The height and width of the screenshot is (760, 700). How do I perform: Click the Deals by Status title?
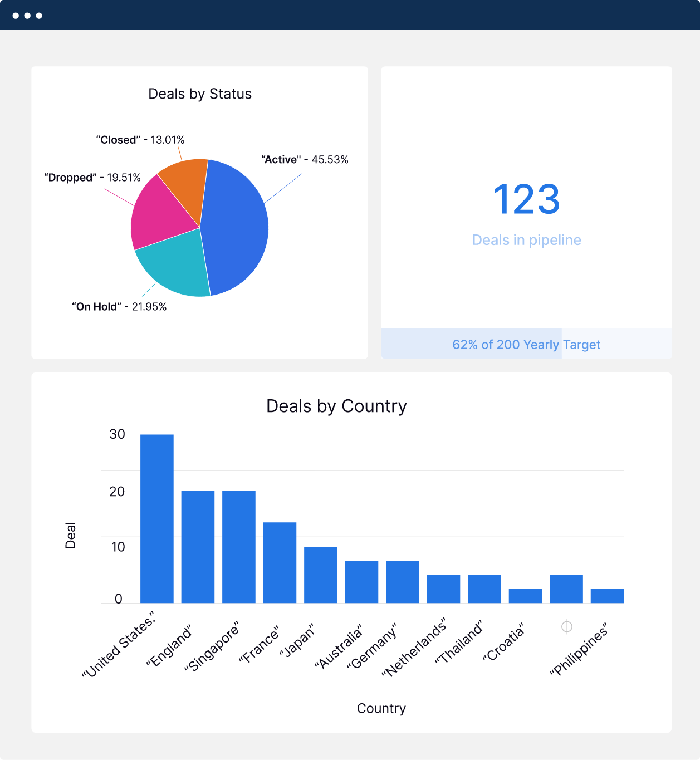pyautogui.click(x=200, y=94)
